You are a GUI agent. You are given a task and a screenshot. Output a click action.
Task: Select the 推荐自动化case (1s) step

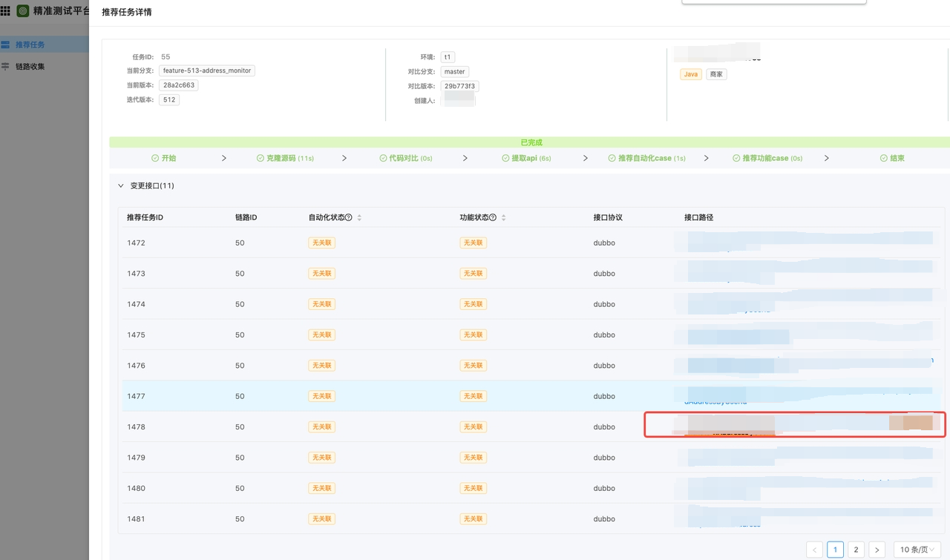point(646,158)
